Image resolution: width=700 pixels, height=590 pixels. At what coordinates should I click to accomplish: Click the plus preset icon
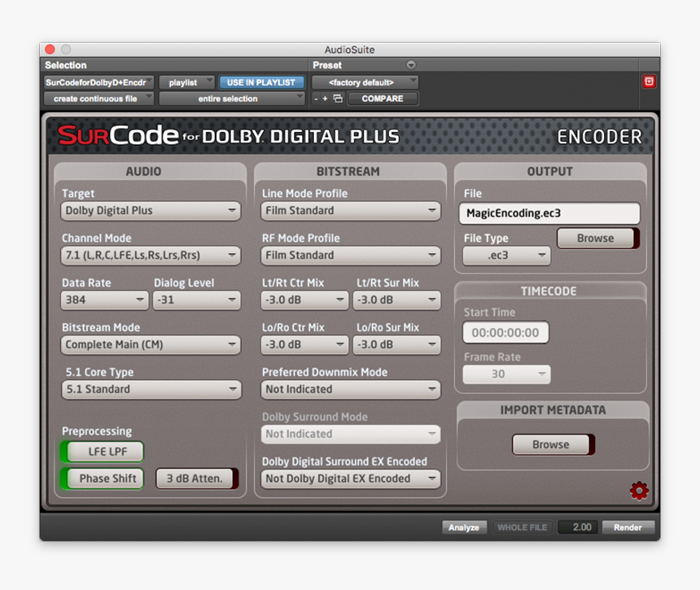325,98
